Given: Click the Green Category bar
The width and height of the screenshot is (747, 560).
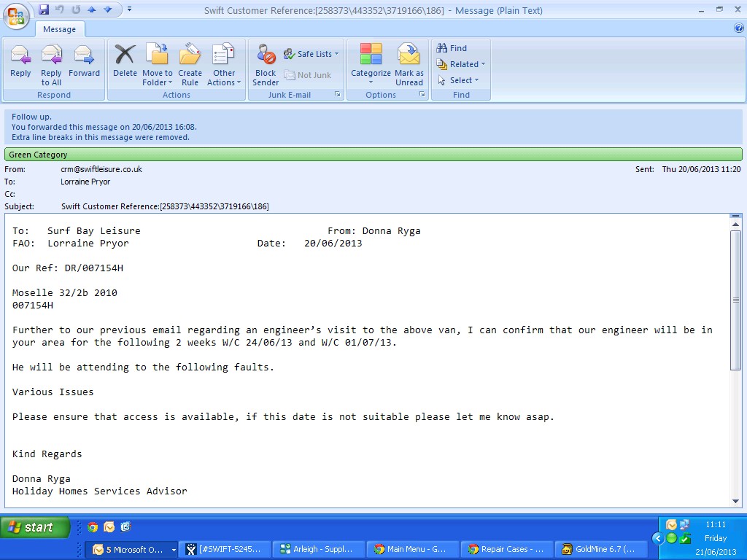Looking at the screenshot, I should coord(373,155).
